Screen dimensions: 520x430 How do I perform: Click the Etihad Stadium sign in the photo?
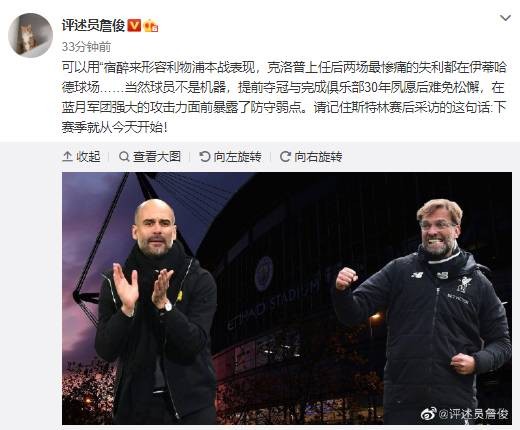(x=273, y=303)
